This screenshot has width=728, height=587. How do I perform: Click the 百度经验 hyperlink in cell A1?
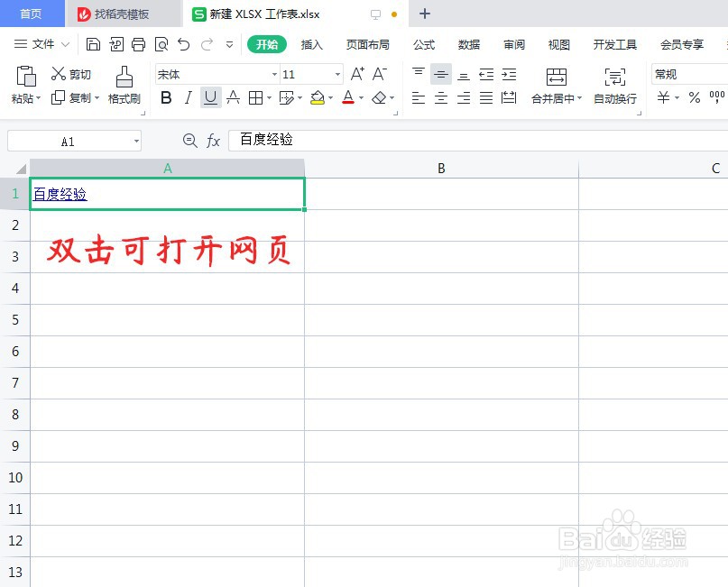(x=60, y=194)
